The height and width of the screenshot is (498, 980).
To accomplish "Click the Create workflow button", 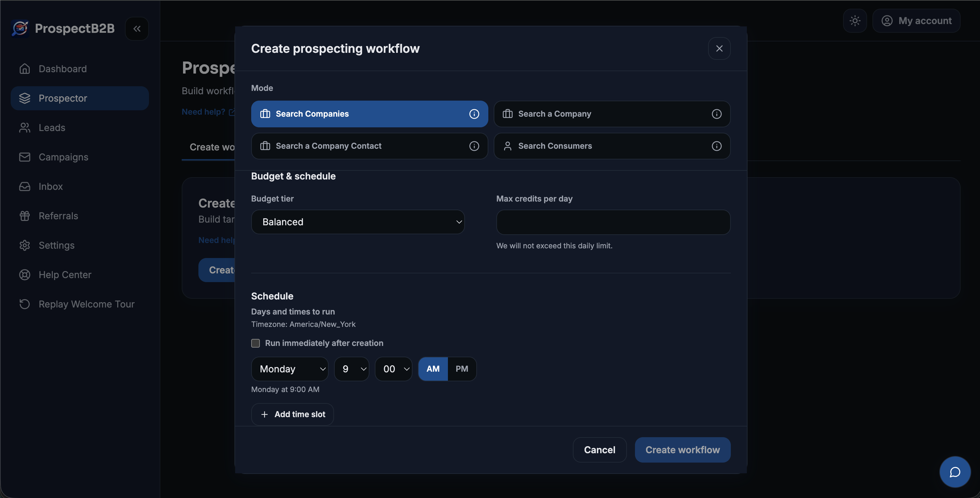I will (682, 450).
